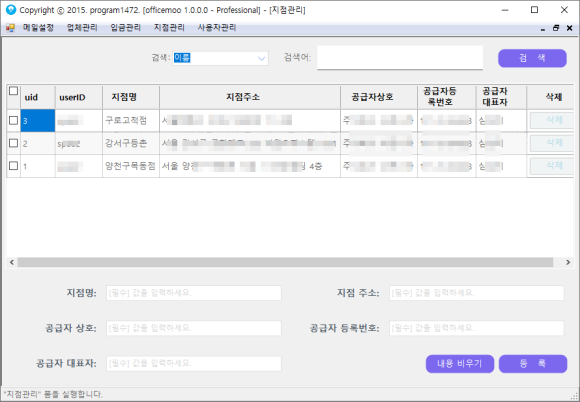Check the row for 강서구등촌

point(13,143)
